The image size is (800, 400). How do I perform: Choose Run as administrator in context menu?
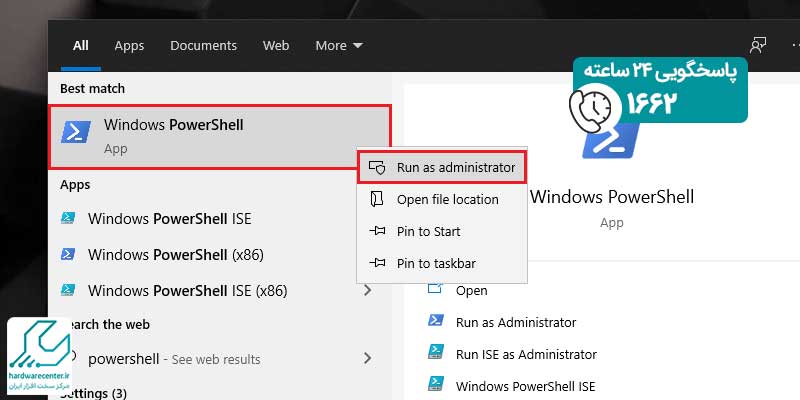pos(441,167)
